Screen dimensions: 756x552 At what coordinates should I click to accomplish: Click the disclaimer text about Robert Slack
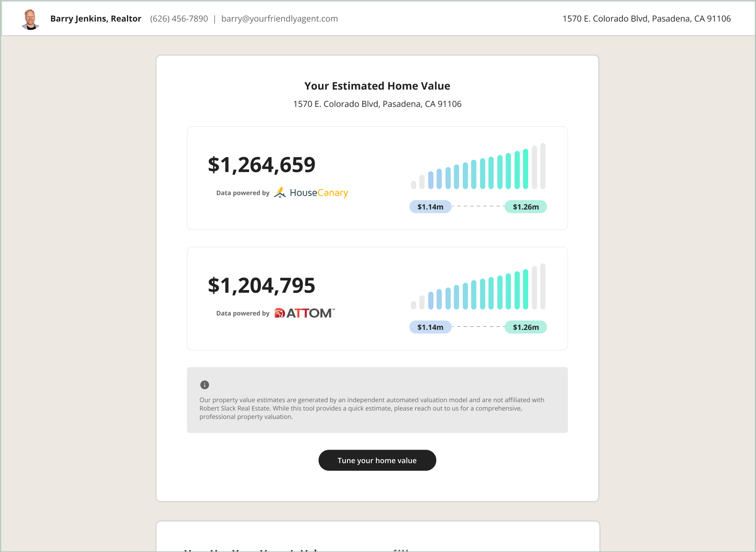tap(372, 408)
